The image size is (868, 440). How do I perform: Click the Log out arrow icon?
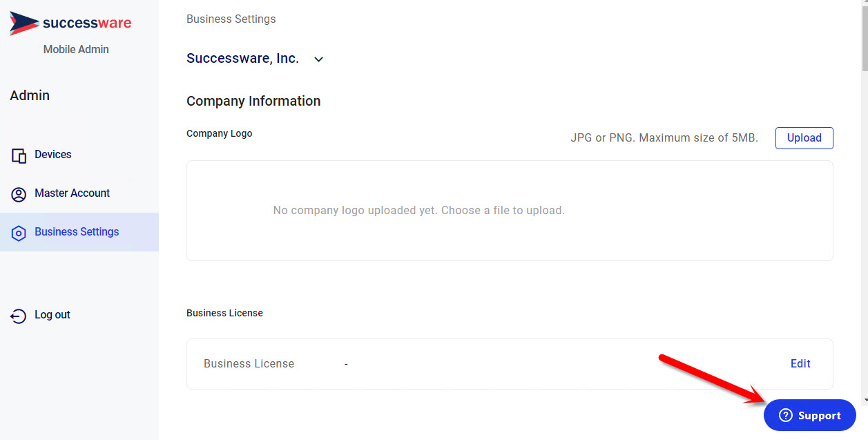pyautogui.click(x=19, y=316)
